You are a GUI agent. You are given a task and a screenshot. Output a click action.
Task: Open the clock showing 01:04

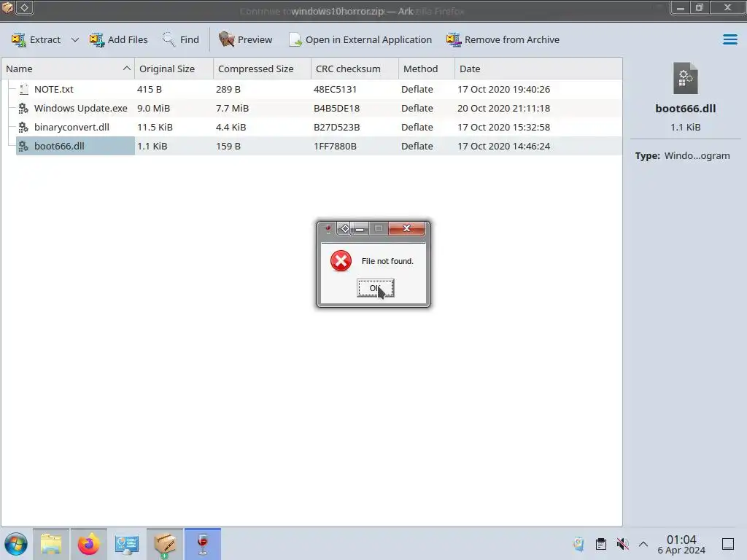pyautogui.click(x=681, y=544)
